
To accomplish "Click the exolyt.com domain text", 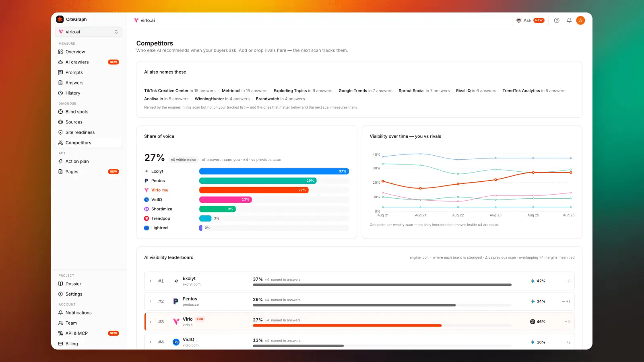I will [x=192, y=284].
